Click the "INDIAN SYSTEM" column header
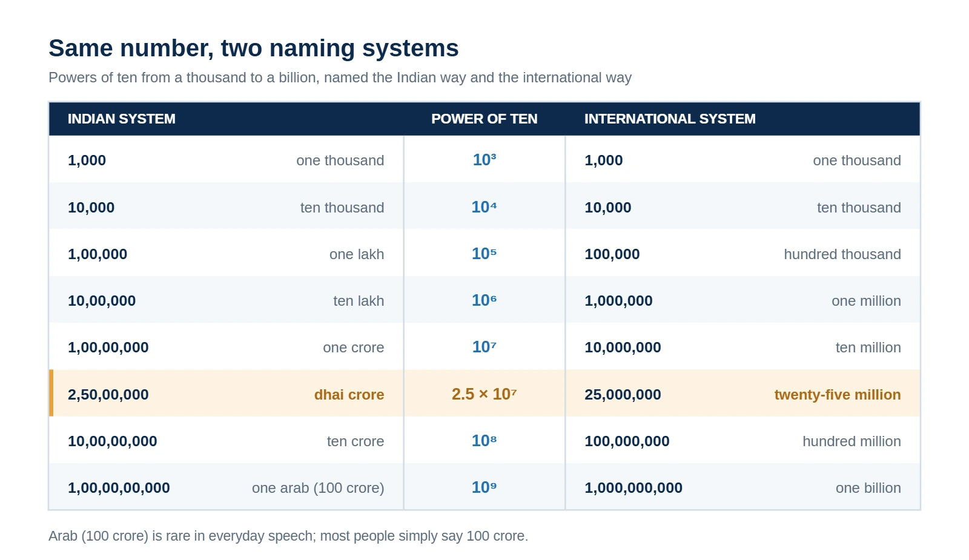This screenshot has height=560, width=969. [122, 119]
